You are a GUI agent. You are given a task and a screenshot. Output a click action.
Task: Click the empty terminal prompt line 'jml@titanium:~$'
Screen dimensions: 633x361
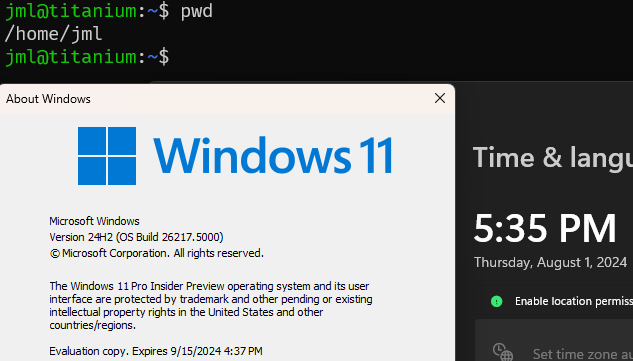point(87,57)
